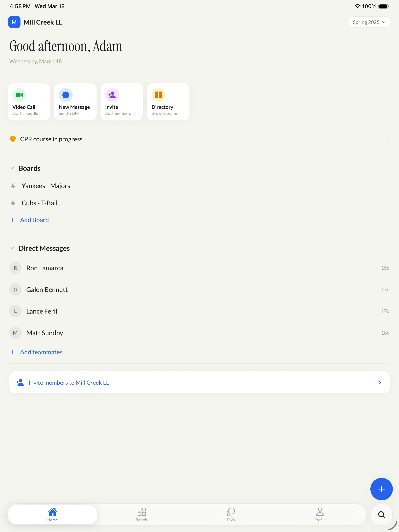Tap the plus icon next to Add teammates

click(x=13, y=352)
